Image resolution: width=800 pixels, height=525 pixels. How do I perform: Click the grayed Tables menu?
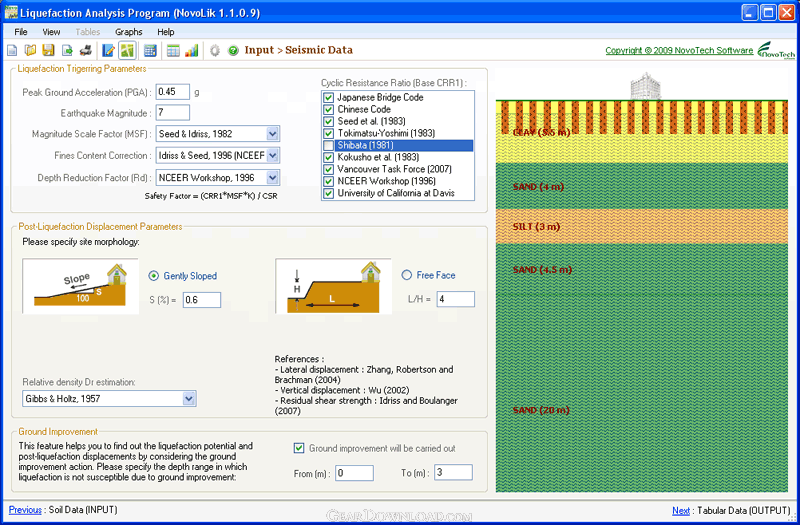point(88,32)
